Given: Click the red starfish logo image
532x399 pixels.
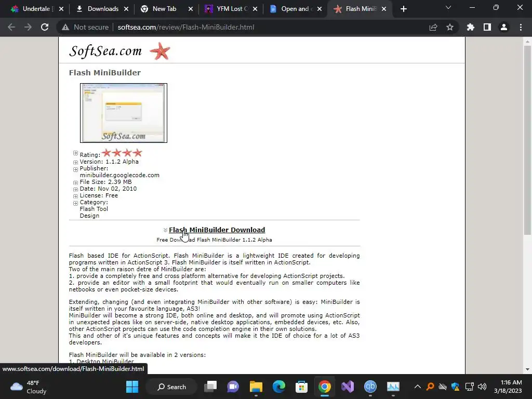Looking at the screenshot, I should pyautogui.click(x=160, y=51).
